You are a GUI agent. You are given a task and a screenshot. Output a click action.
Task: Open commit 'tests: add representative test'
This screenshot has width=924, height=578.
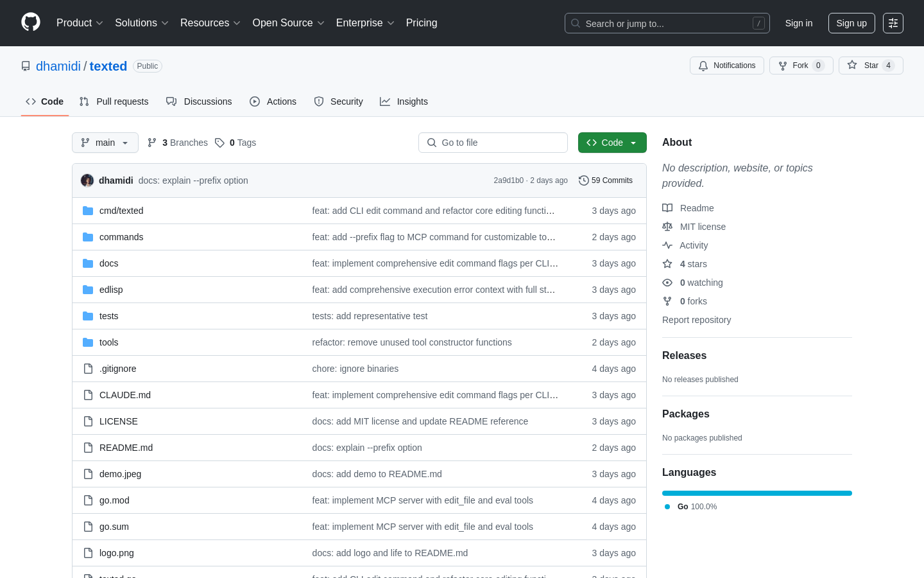[370, 316]
